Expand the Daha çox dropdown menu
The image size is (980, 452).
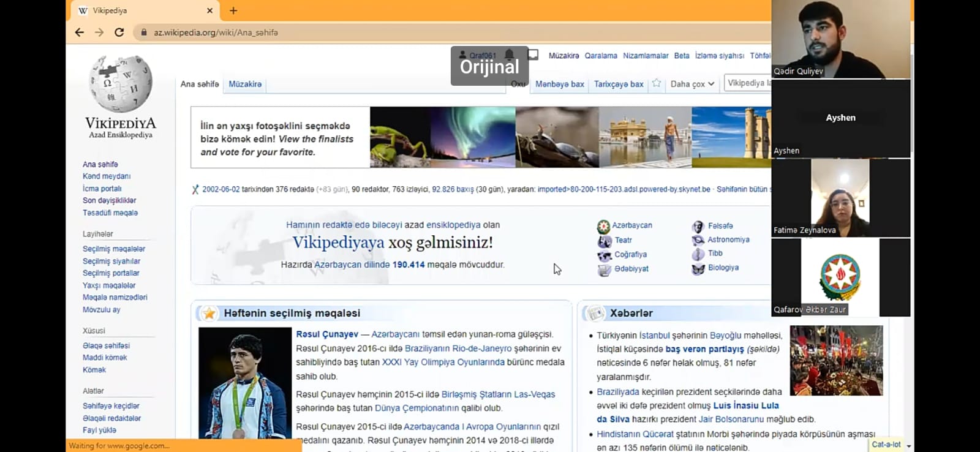pyautogui.click(x=692, y=84)
